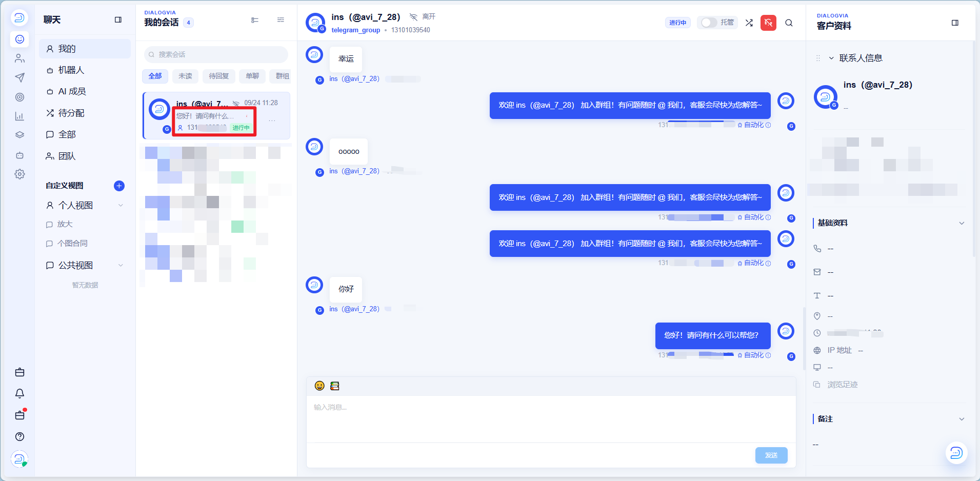Click the 搜索会话 search field
The width and height of the screenshot is (980, 481).
point(216,54)
